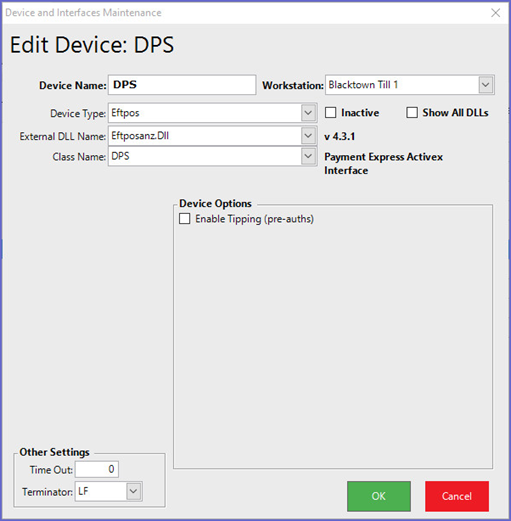This screenshot has height=521, width=511.
Task: Confirm changes with the green OK button
Action: [379, 496]
